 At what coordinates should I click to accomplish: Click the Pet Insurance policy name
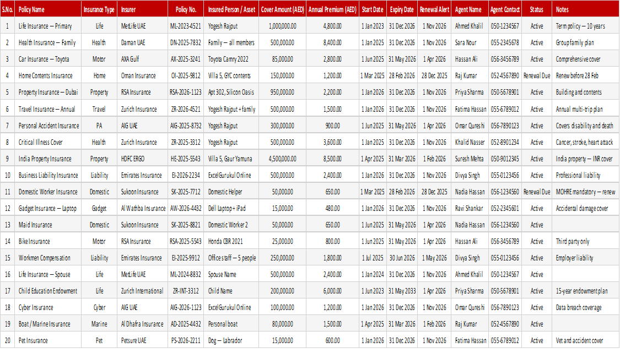(33, 341)
